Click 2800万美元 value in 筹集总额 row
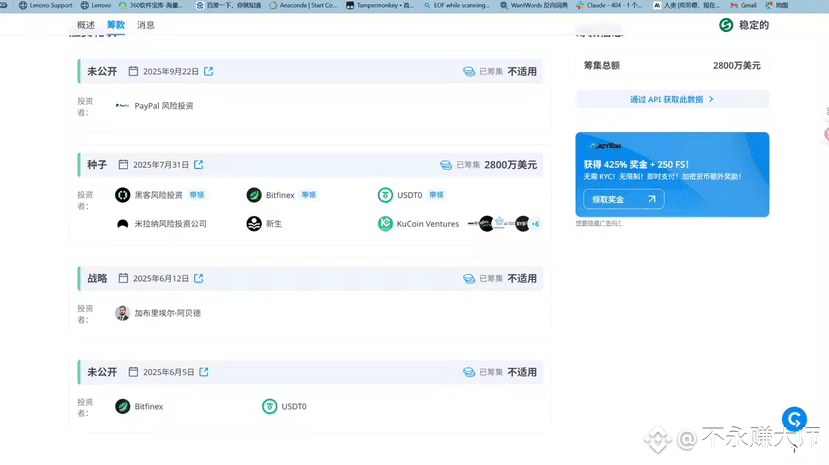Image resolution: width=829 pixels, height=465 pixels. 736,66
